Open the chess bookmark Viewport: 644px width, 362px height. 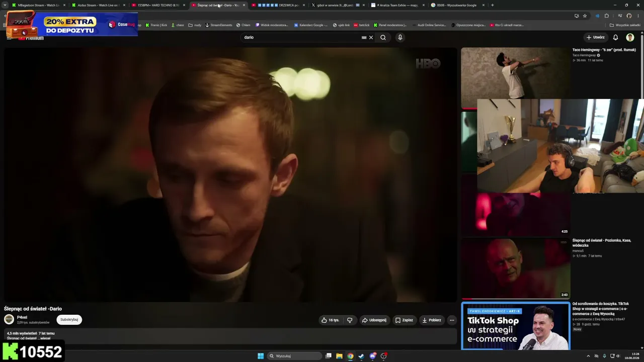pyautogui.click(x=178, y=25)
